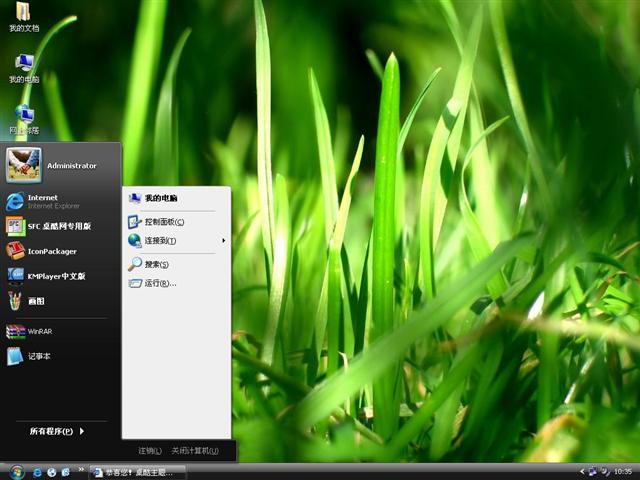Image resolution: width=640 pixels, height=480 pixels.
Task: Open 我的电脑 in Start menu right pane
Action: tap(176, 198)
